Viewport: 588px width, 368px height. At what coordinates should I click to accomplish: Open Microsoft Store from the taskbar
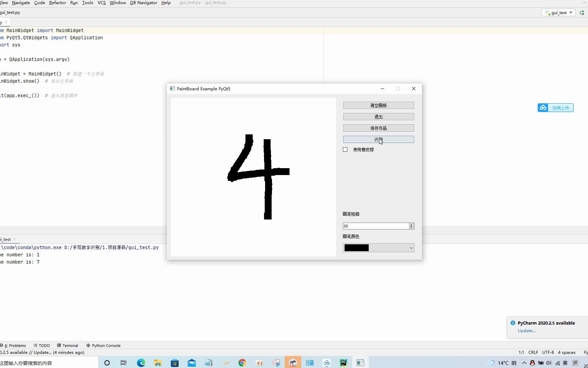pos(175,363)
